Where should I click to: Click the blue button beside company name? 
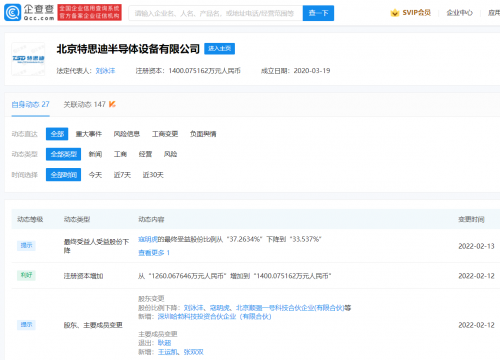219,49
